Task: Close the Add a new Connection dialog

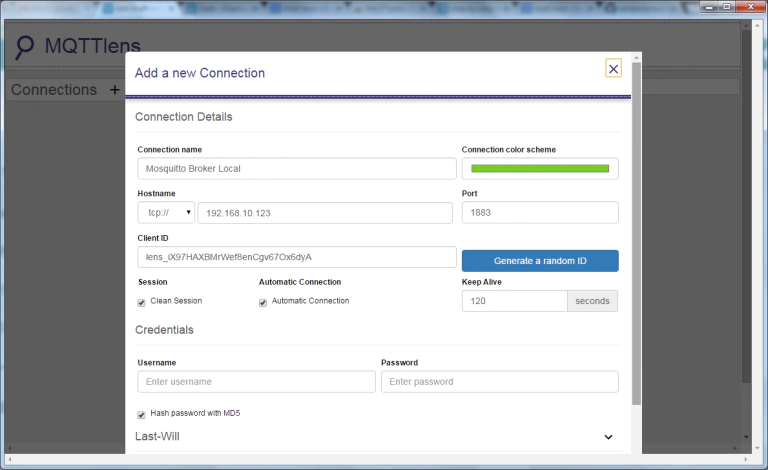Action: (613, 69)
